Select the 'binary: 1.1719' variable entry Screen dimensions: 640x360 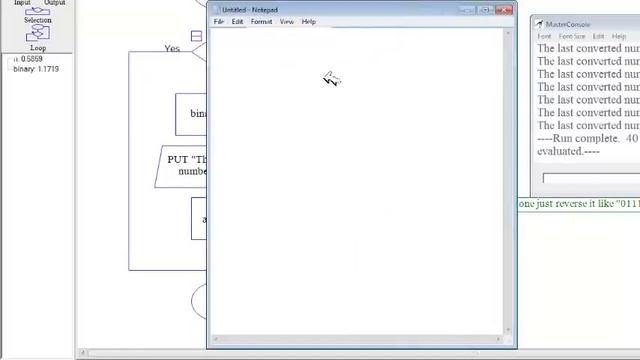coord(36,69)
